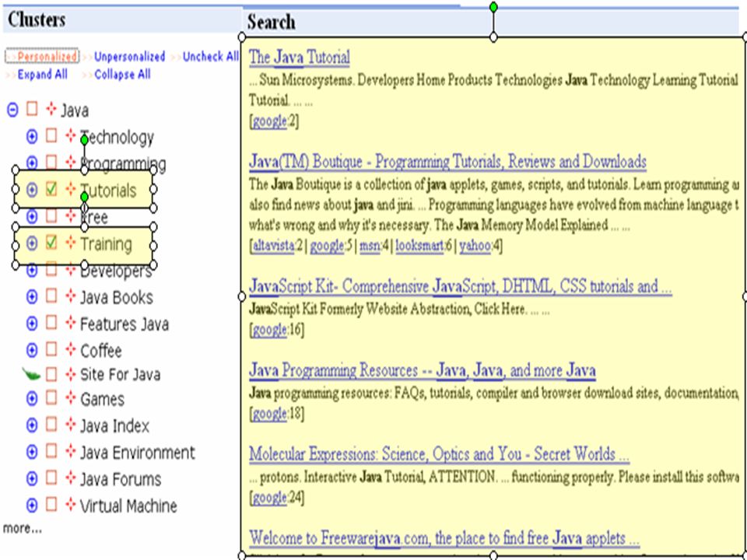This screenshot has width=747, height=560.
Task: Select the Java Forums cluster label
Action: point(121,479)
